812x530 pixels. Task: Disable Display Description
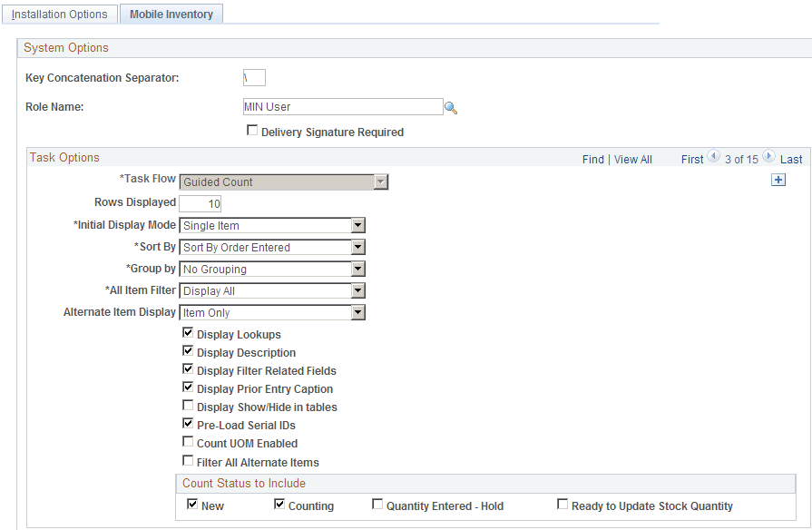click(188, 351)
